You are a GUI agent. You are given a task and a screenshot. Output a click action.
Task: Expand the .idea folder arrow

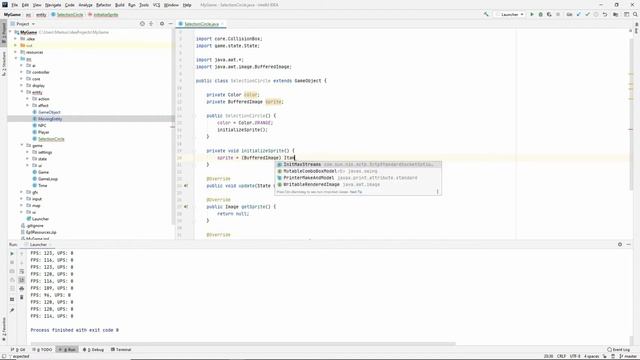(x=16, y=39)
